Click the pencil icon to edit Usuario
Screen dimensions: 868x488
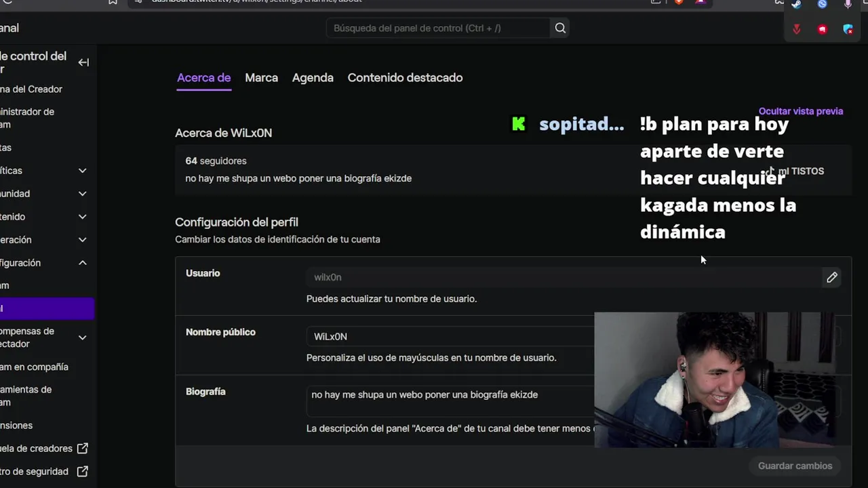click(832, 277)
